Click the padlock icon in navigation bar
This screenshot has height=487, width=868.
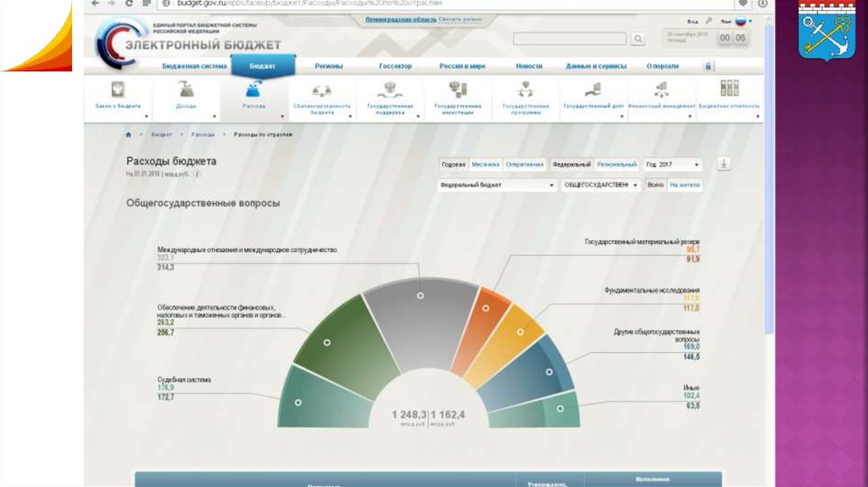(x=708, y=66)
